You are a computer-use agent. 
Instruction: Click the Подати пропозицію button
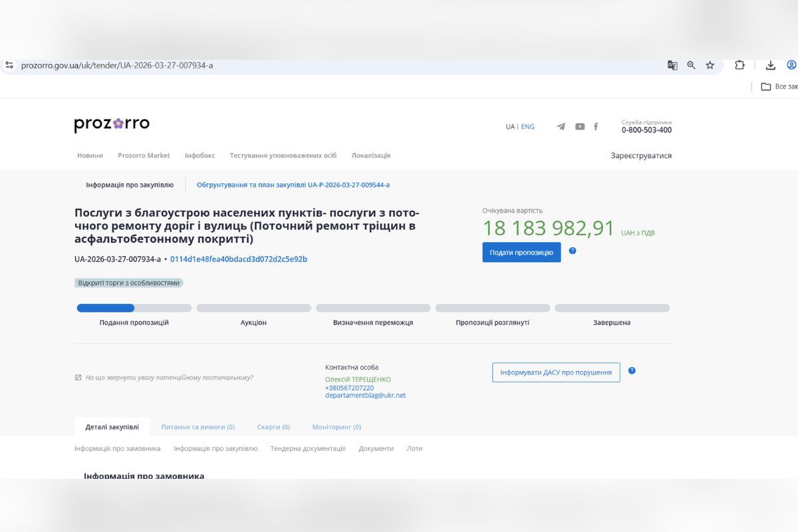[521, 252]
